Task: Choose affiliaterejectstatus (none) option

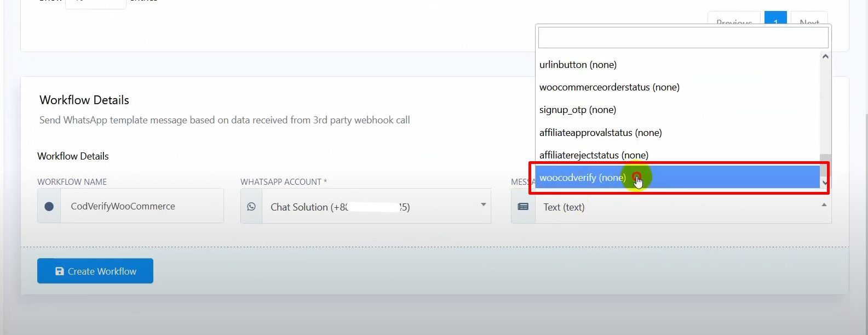Action: click(594, 155)
